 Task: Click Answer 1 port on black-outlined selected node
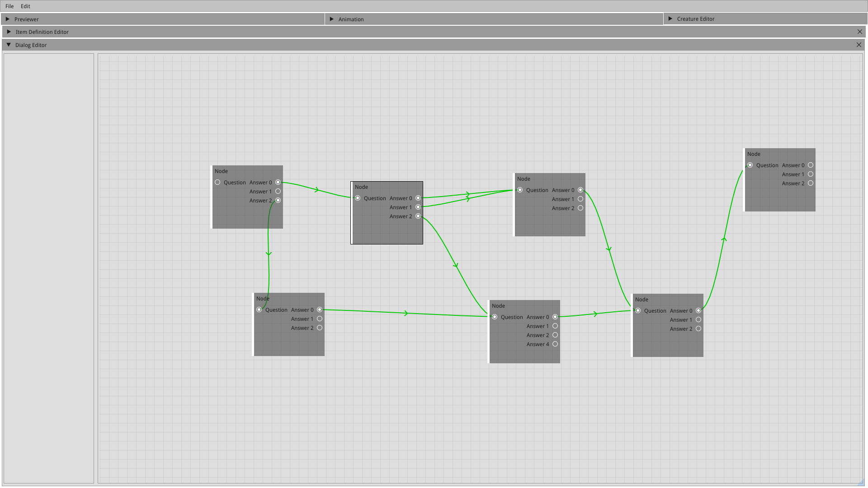418,207
